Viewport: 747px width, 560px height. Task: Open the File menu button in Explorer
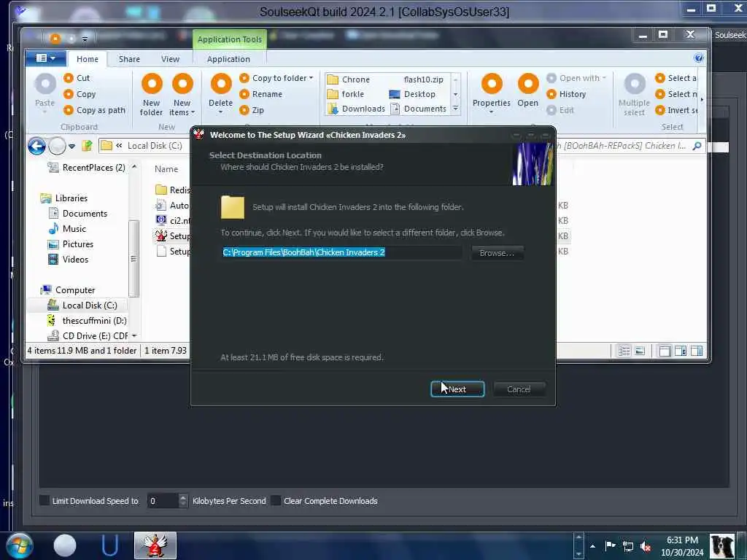click(x=46, y=58)
